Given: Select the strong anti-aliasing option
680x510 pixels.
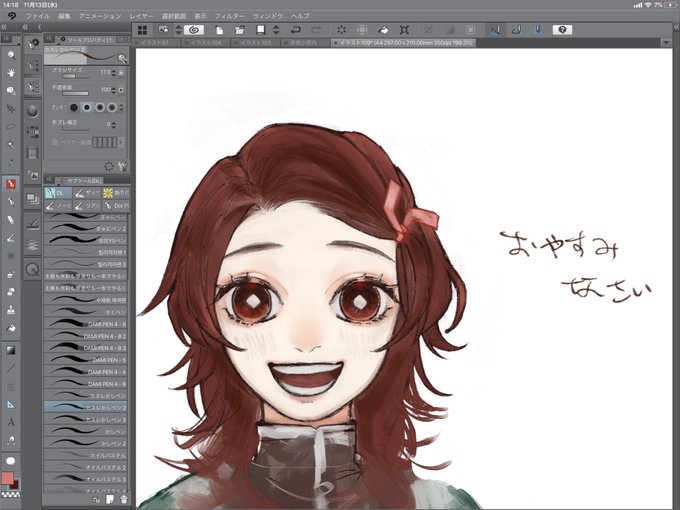Looking at the screenshot, I should 112,107.
